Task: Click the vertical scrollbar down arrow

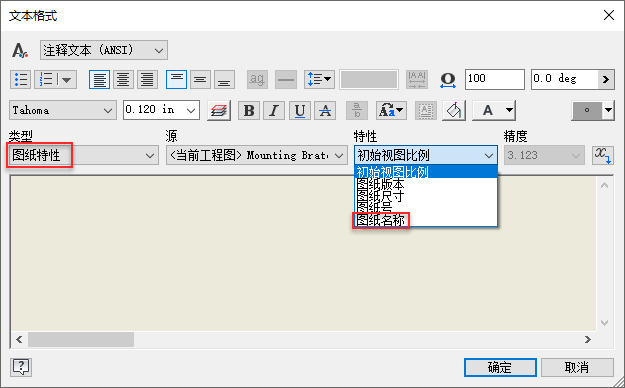Action: point(605,322)
